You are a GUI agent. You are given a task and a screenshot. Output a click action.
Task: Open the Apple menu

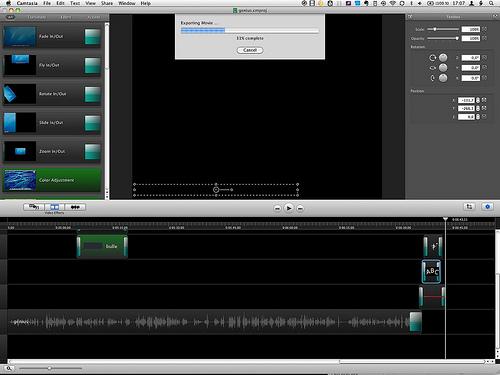[x=9, y=3]
